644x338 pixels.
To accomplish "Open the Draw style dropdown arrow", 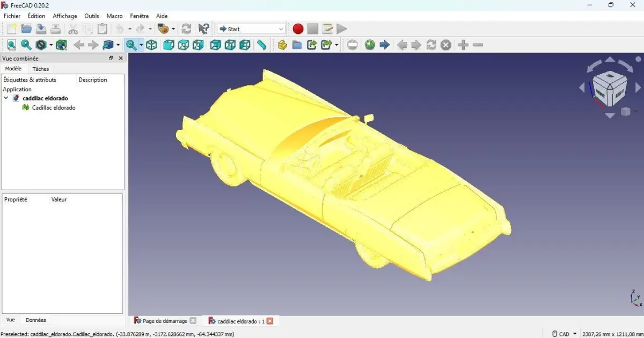I will coord(51,45).
